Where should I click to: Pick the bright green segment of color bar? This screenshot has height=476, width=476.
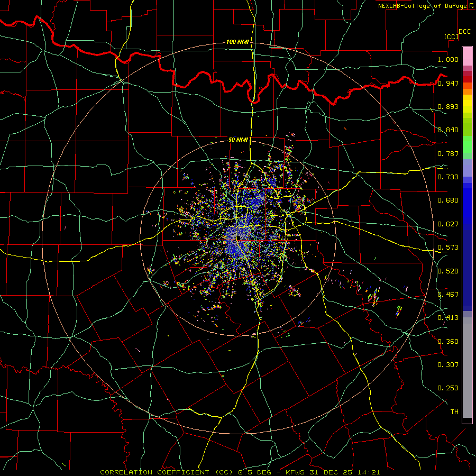point(467,144)
